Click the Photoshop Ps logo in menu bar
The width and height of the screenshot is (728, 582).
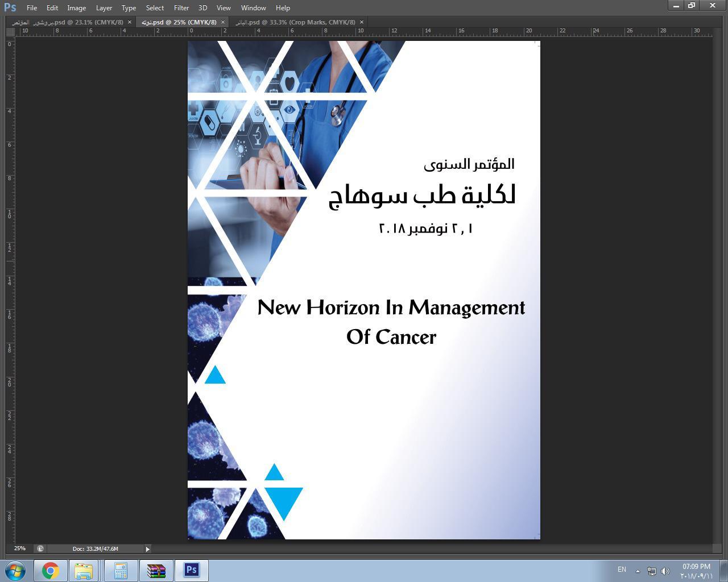coord(10,7)
